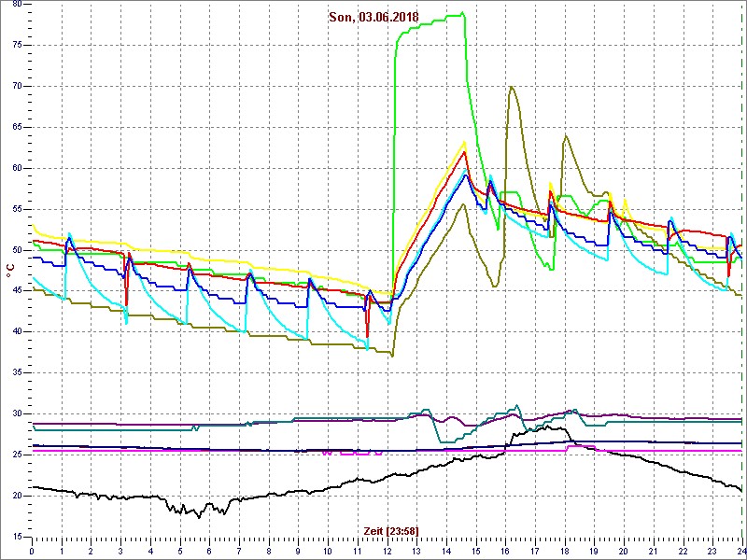
Task: Click hour label 7 on the time axis
Action: pyautogui.click(x=239, y=550)
